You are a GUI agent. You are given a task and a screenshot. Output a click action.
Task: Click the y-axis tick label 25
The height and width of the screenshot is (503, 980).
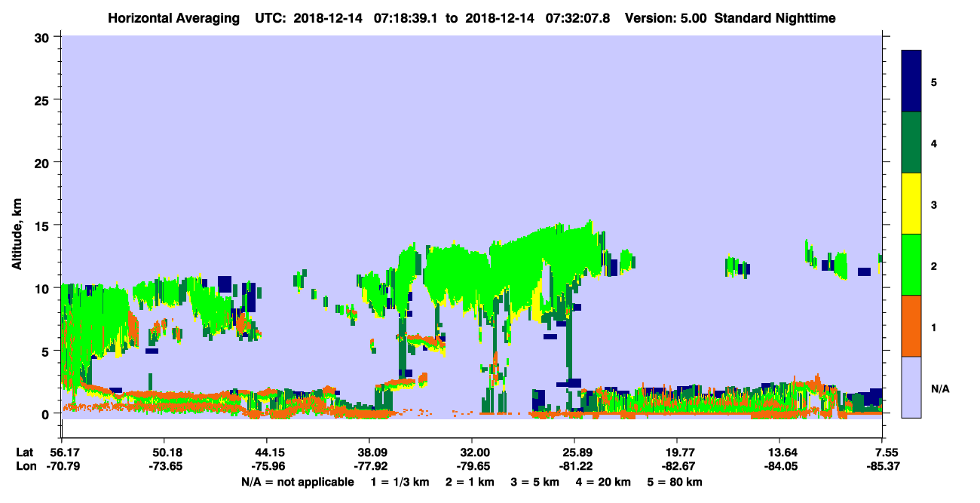[44, 100]
